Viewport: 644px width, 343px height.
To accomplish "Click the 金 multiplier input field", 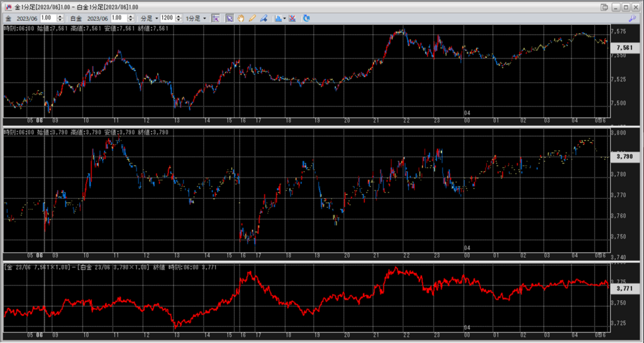I will [47, 18].
